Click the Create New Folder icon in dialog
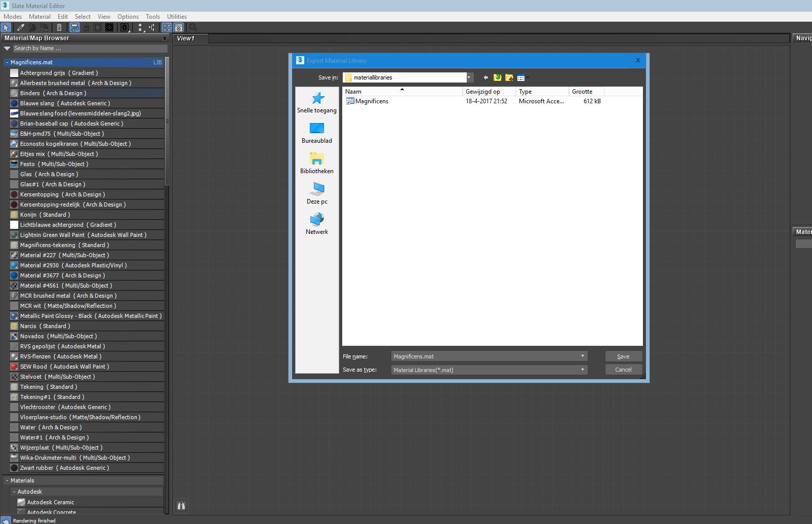 509,77
